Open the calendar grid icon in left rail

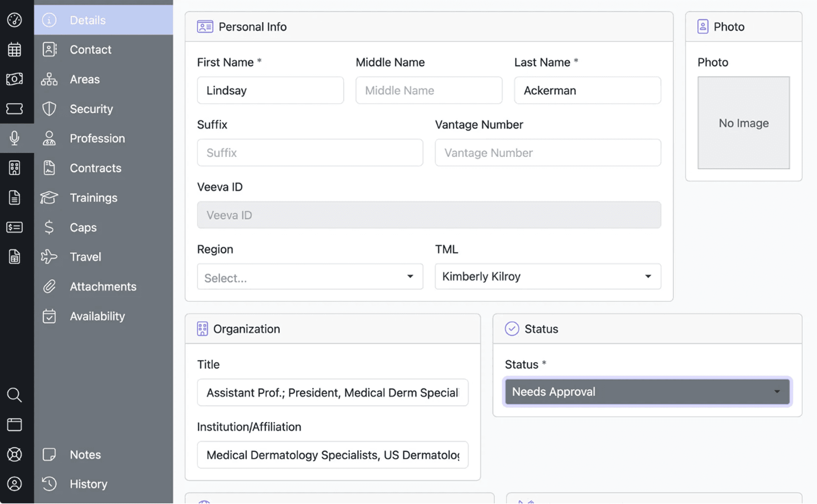click(15, 50)
